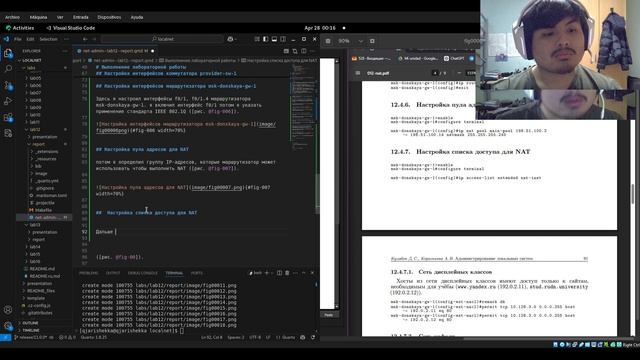Open the Manage gear icon at the sidebar bottom
This screenshot has width=640, height=360.
click(8, 326)
